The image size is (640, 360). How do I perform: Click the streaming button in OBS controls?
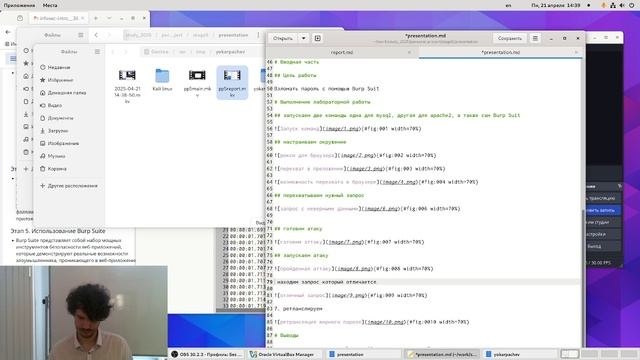[602, 198]
